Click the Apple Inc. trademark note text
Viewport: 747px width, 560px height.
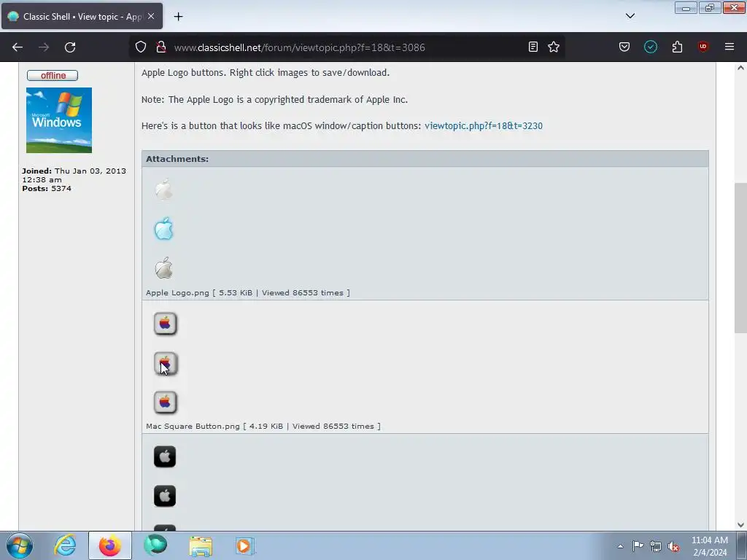click(x=274, y=99)
